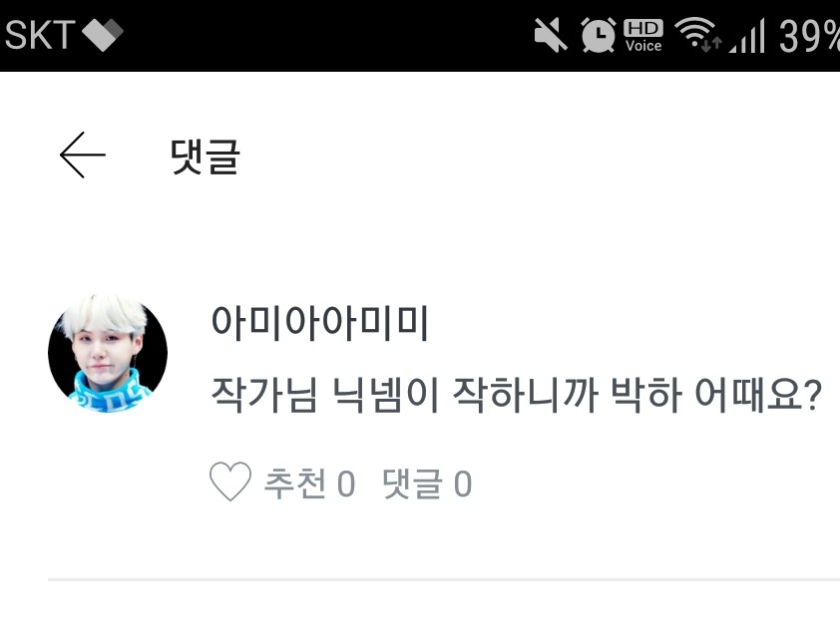Tap the 39% battery percentage
This screenshot has height=630, width=840.
pyautogui.click(x=809, y=36)
